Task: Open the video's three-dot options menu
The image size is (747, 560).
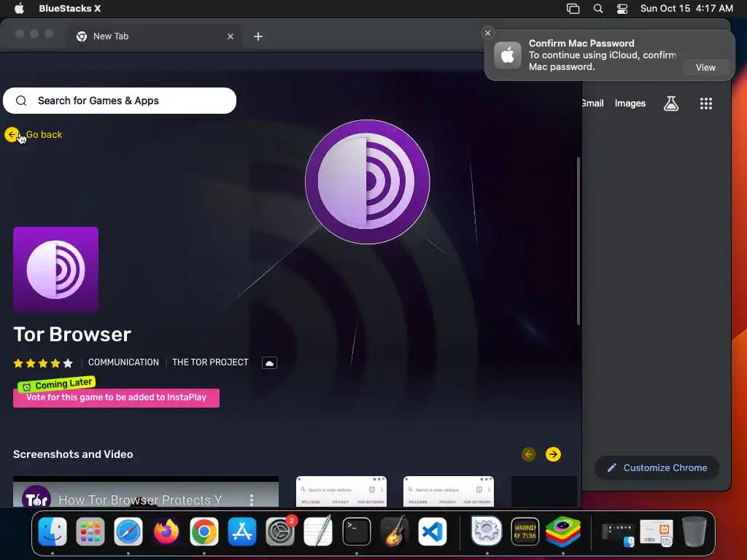Action: tap(252, 499)
